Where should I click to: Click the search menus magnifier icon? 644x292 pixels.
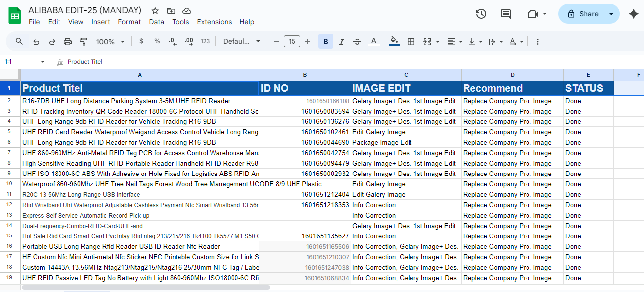[19, 41]
